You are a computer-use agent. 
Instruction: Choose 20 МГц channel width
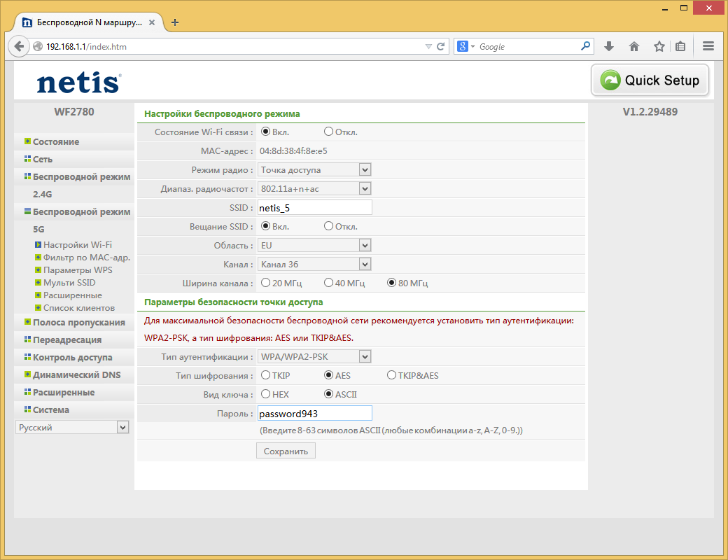pos(265,282)
